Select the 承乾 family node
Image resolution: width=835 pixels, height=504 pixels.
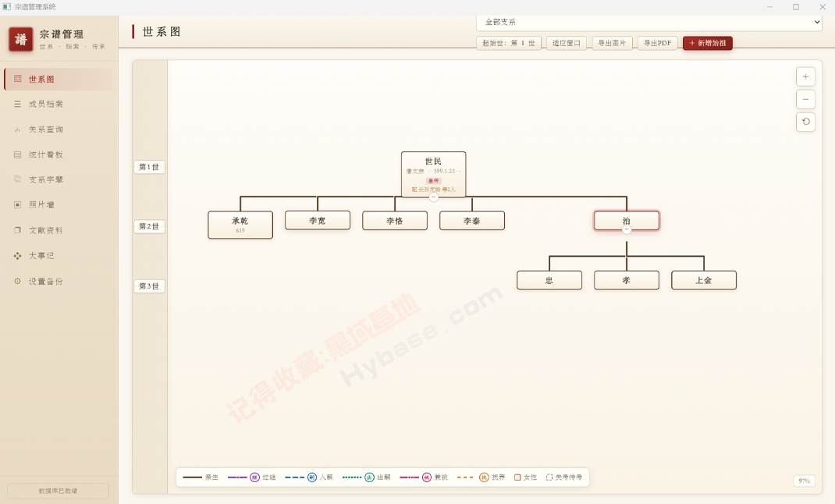pos(240,225)
